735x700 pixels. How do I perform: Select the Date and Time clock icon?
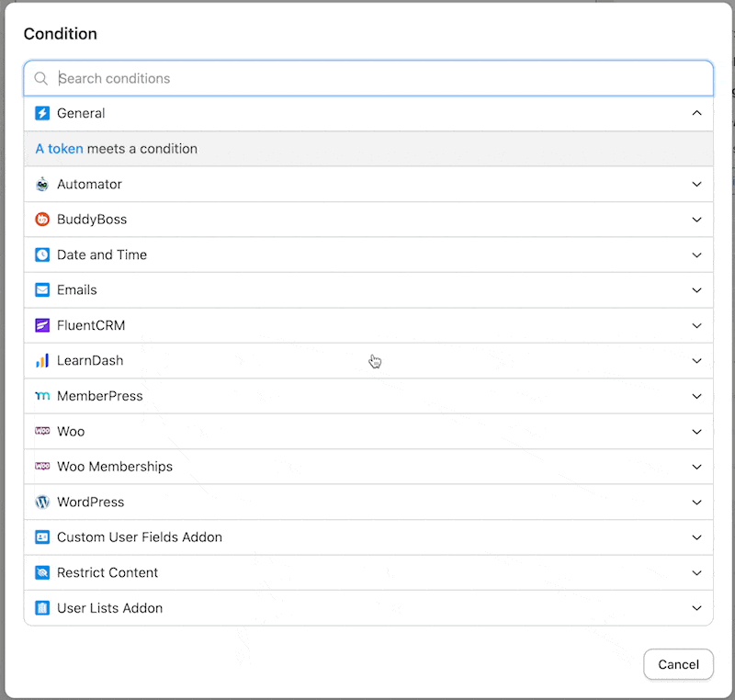[43, 254]
